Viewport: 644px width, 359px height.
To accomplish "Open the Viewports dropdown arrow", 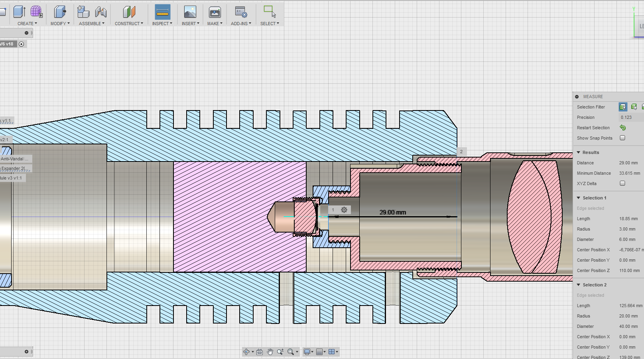I will click(337, 352).
